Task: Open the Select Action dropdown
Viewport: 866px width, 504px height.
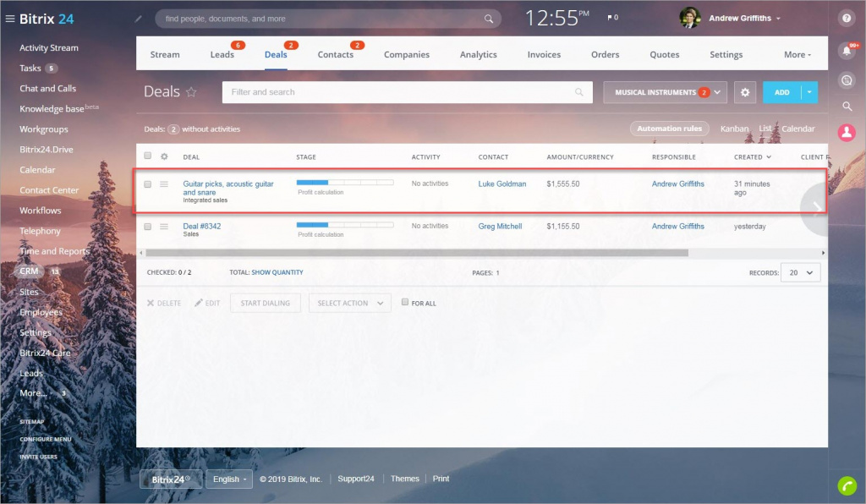Action: (x=350, y=303)
